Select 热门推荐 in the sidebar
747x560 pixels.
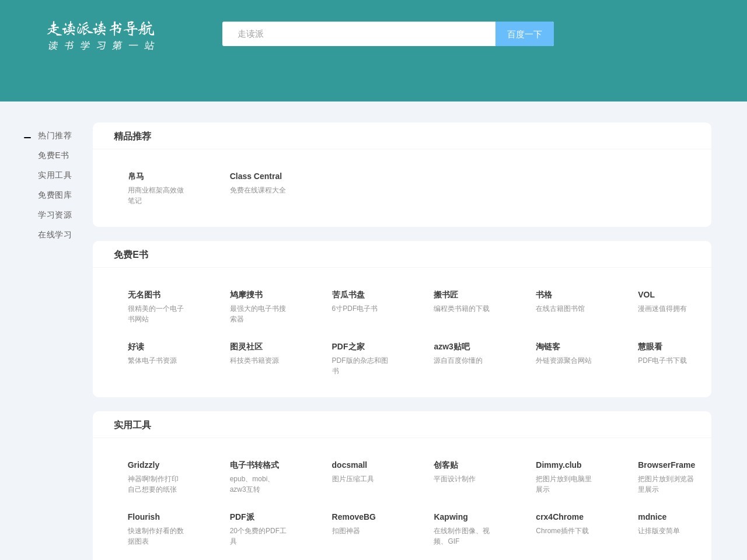coord(55,135)
